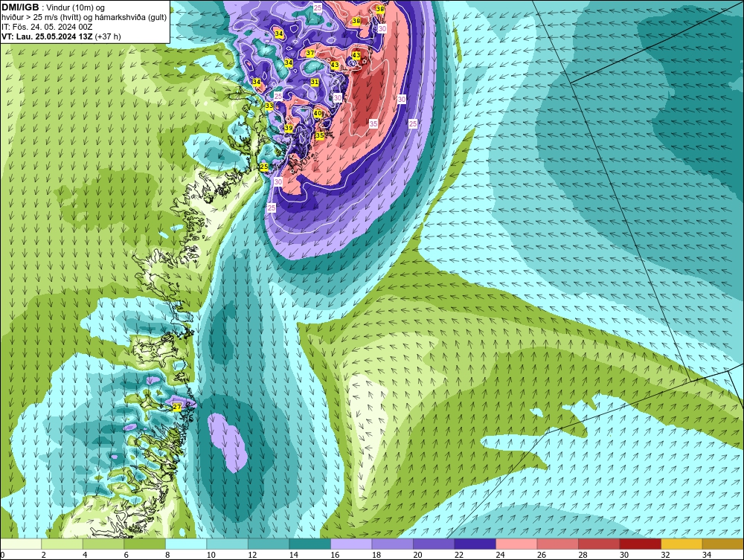Pick the 6–8 m/s legend color swatch
Screen dimensions: 744x560
click(x=145, y=544)
